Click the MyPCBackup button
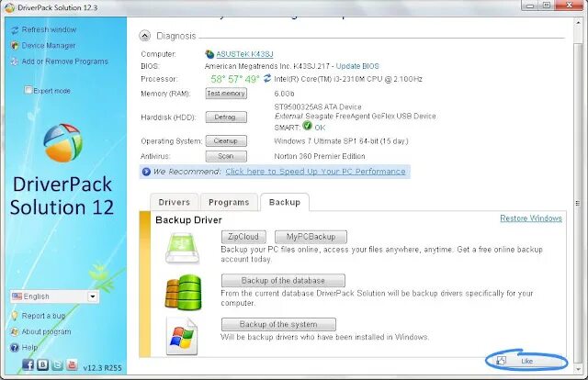 click(x=311, y=237)
